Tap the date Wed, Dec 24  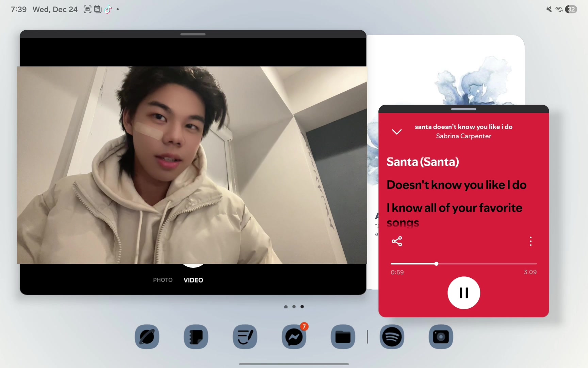pos(55,9)
